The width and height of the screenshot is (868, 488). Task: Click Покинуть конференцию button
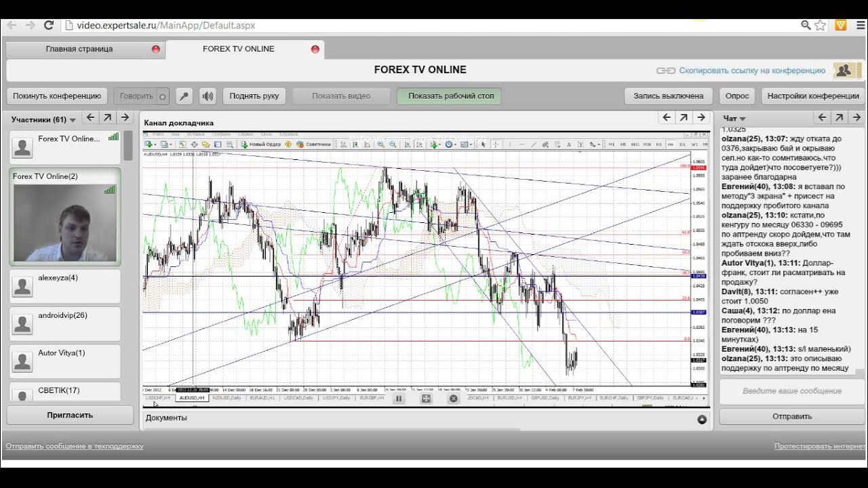pyautogui.click(x=57, y=96)
